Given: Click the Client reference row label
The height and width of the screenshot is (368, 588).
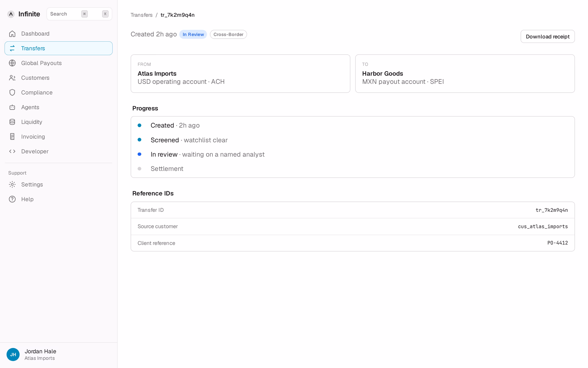Looking at the screenshot, I should (x=156, y=243).
